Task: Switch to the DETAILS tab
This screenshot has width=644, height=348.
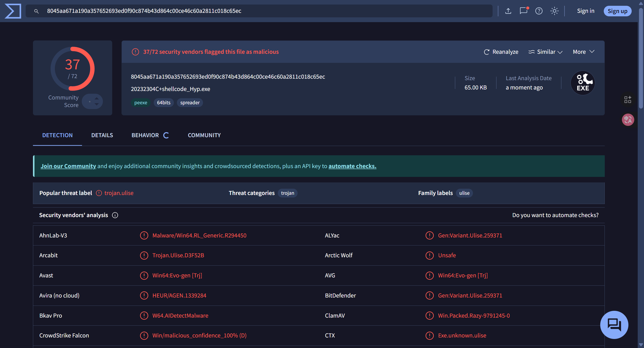Action: pyautogui.click(x=102, y=135)
